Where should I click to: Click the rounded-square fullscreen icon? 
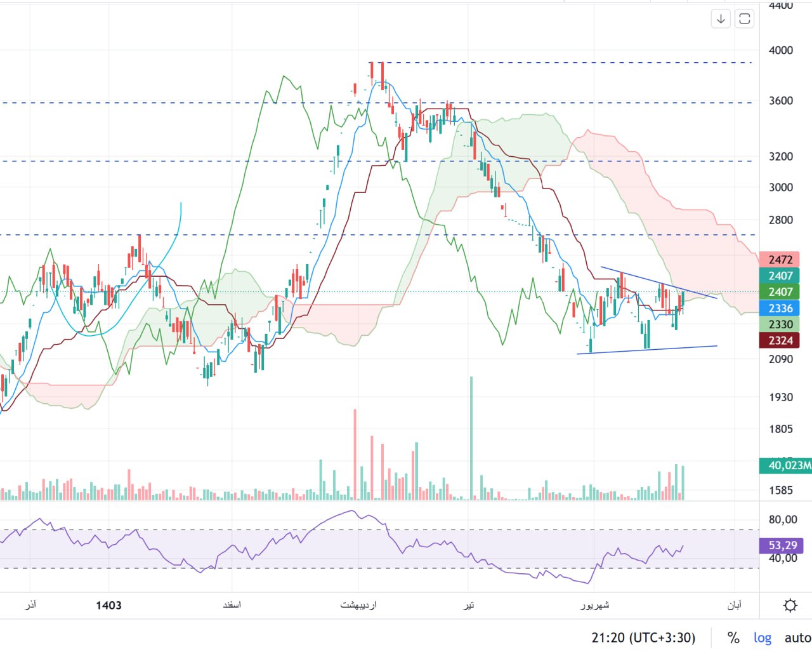click(x=745, y=19)
